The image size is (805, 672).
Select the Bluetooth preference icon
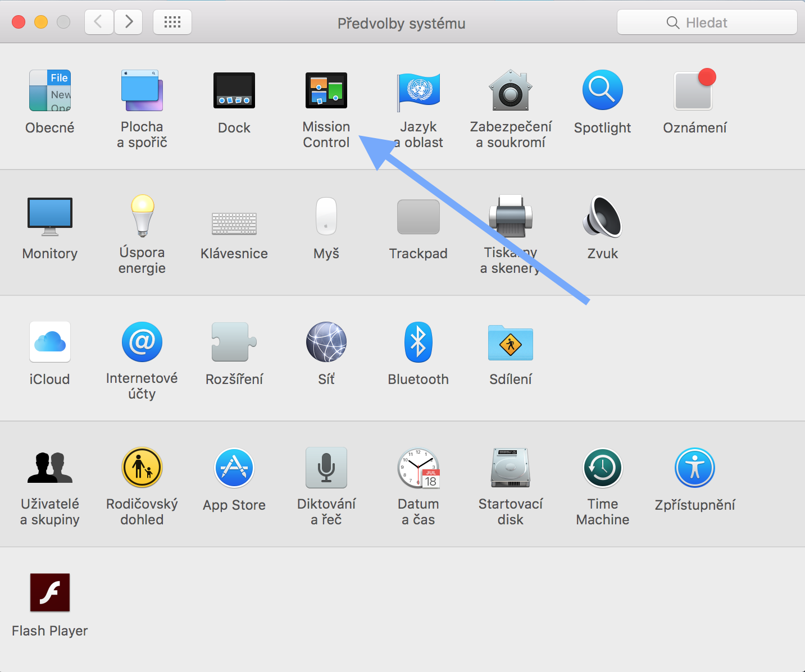(418, 342)
